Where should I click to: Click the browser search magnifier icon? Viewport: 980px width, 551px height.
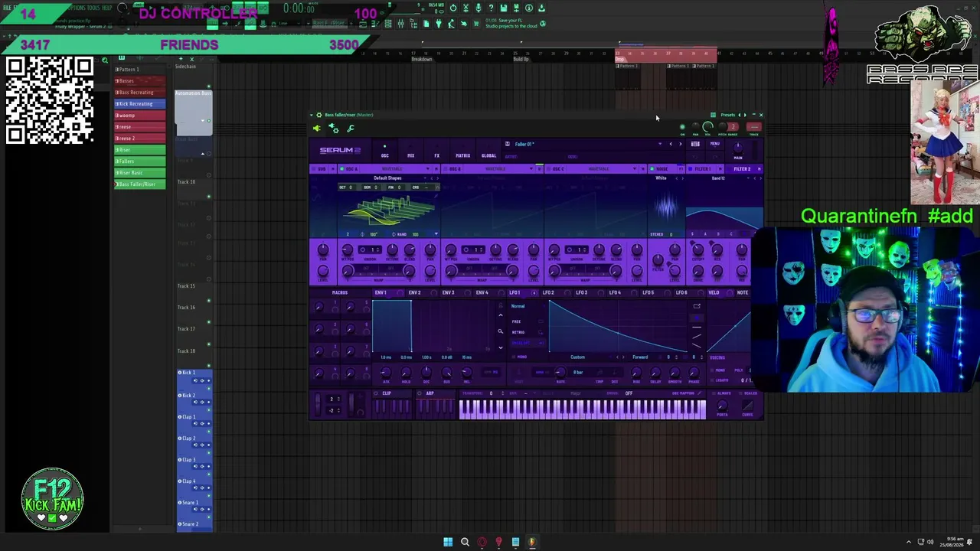(x=105, y=60)
